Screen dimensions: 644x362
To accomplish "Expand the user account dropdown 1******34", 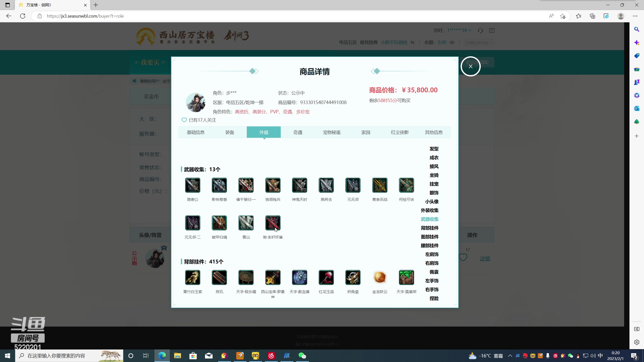I will [x=459, y=30].
